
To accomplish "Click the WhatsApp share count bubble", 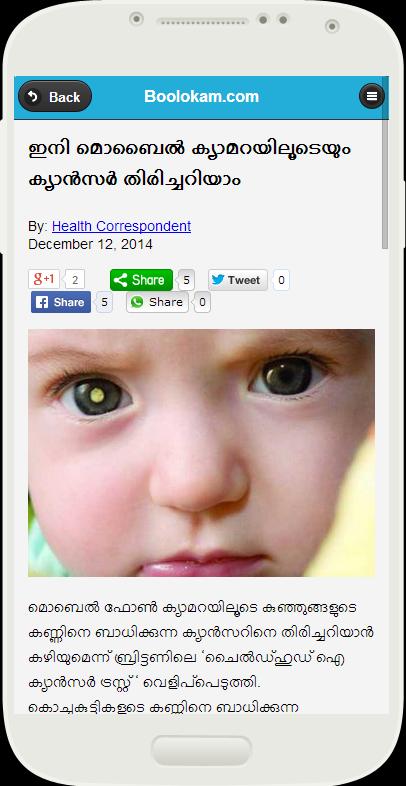I will click(x=202, y=302).
